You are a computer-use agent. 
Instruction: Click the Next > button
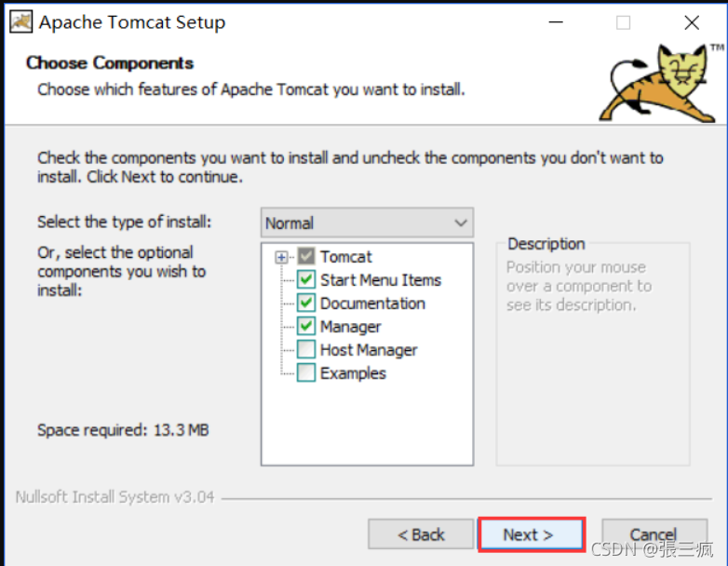[x=532, y=534]
